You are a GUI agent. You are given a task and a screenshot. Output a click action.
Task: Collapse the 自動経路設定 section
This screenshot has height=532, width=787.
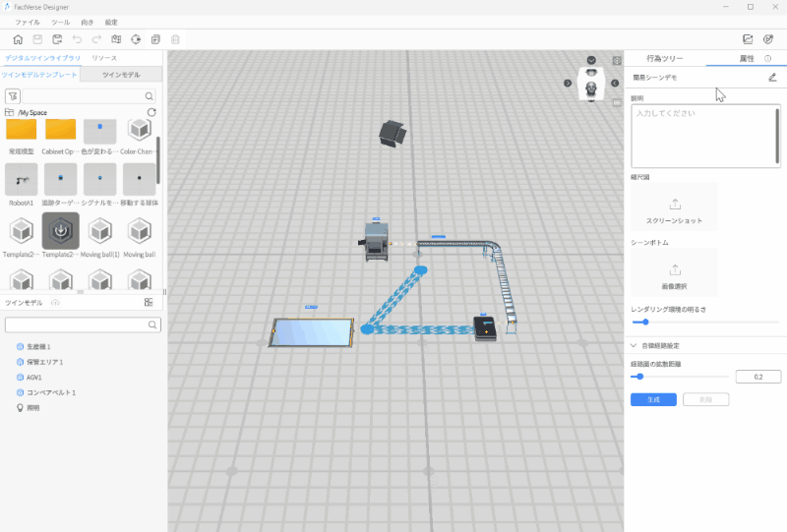[634, 345]
